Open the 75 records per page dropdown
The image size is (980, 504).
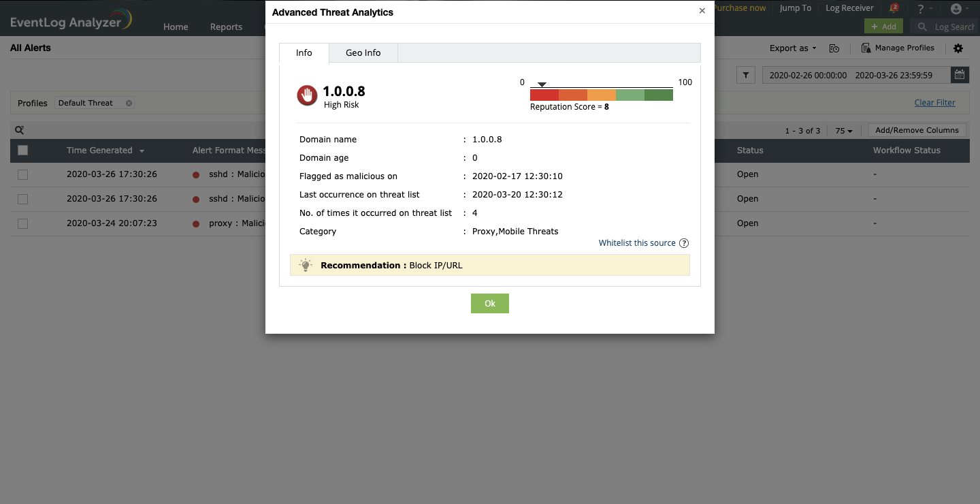(843, 130)
